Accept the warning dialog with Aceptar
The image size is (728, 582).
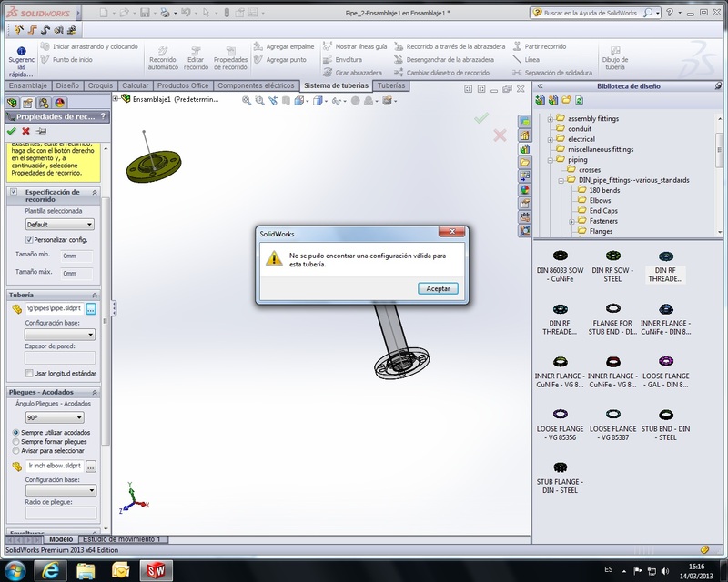click(438, 288)
